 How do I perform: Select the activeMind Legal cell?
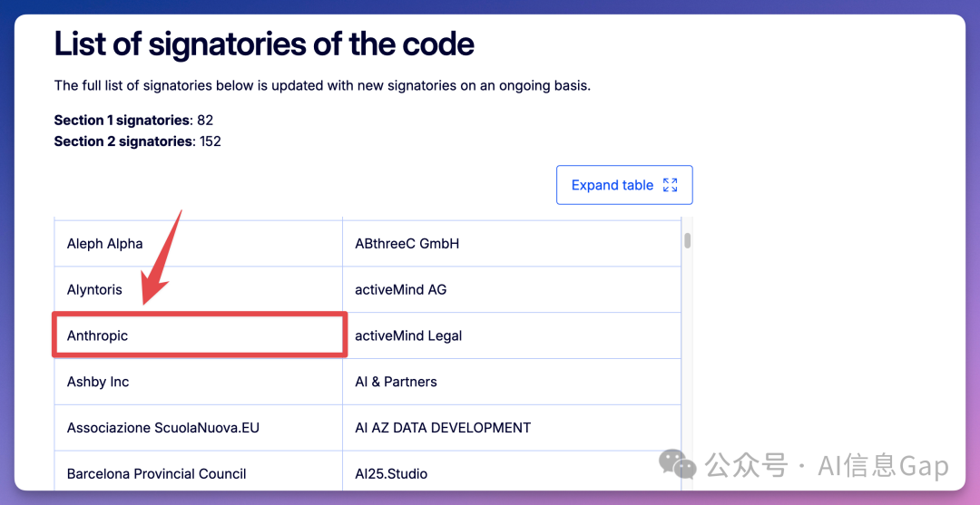click(512, 335)
